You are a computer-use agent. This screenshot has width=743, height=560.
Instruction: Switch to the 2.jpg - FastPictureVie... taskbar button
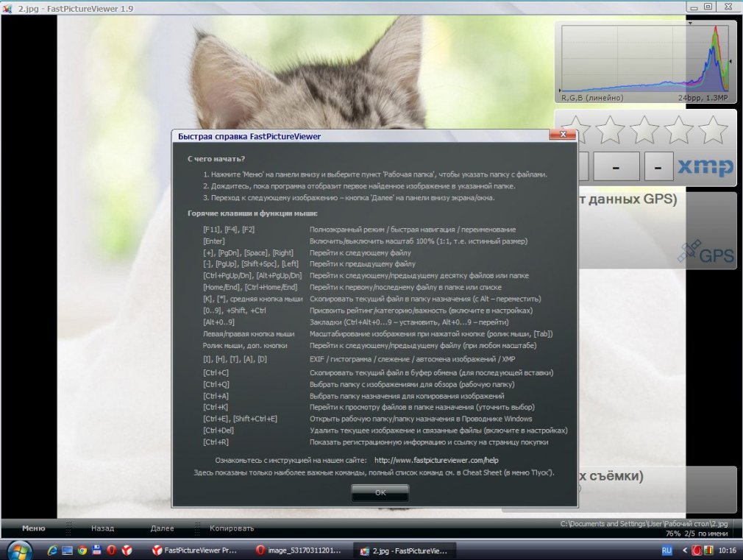point(404,550)
